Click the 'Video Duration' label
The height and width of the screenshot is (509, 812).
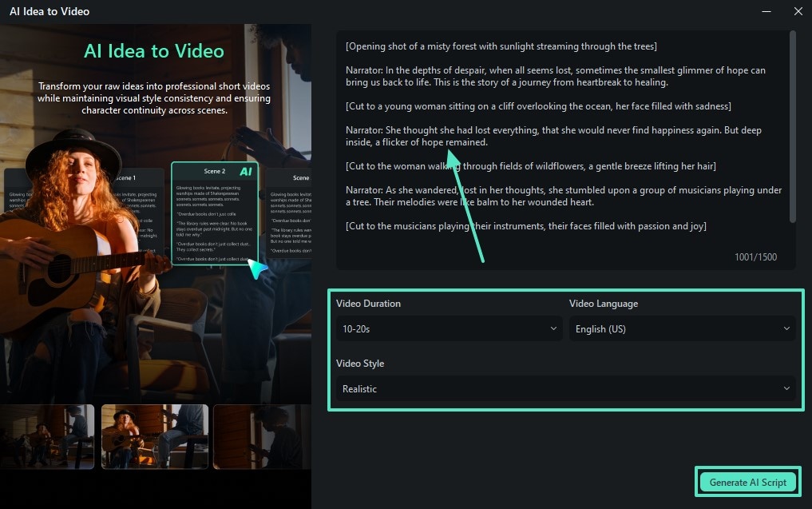(368, 304)
